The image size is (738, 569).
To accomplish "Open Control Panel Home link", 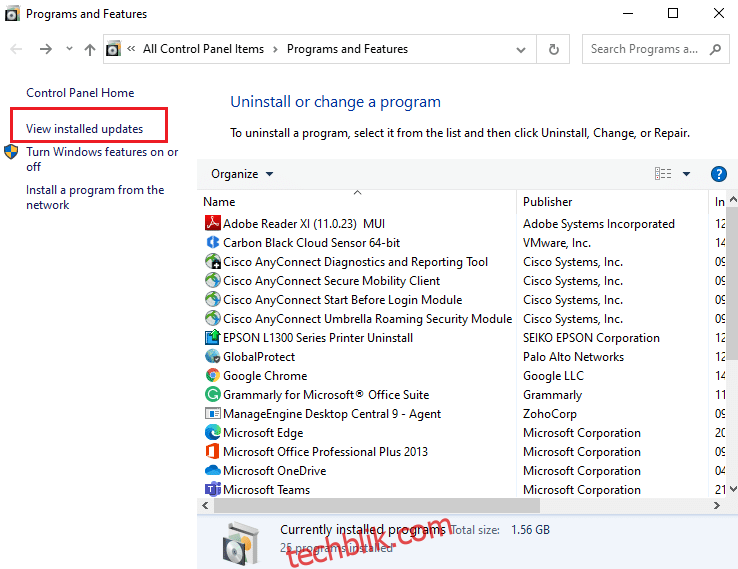I will (x=80, y=93).
